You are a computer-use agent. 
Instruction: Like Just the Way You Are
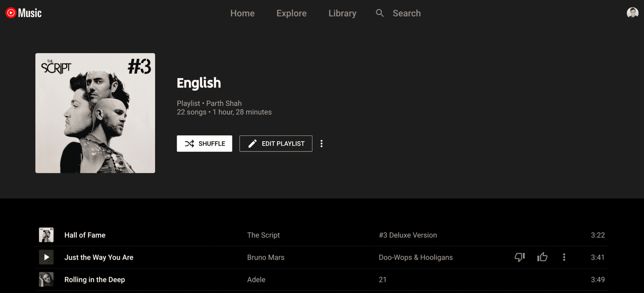(542, 257)
